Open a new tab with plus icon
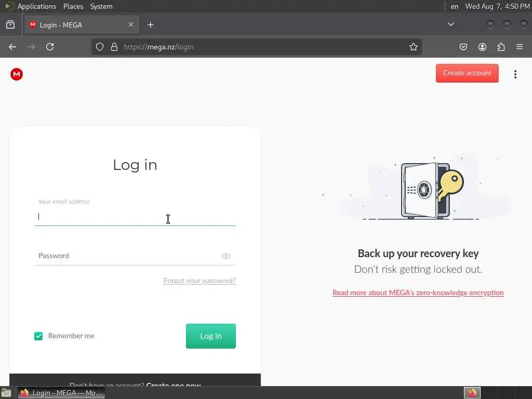This screenshot has width=532, height=399. [151, 25]
